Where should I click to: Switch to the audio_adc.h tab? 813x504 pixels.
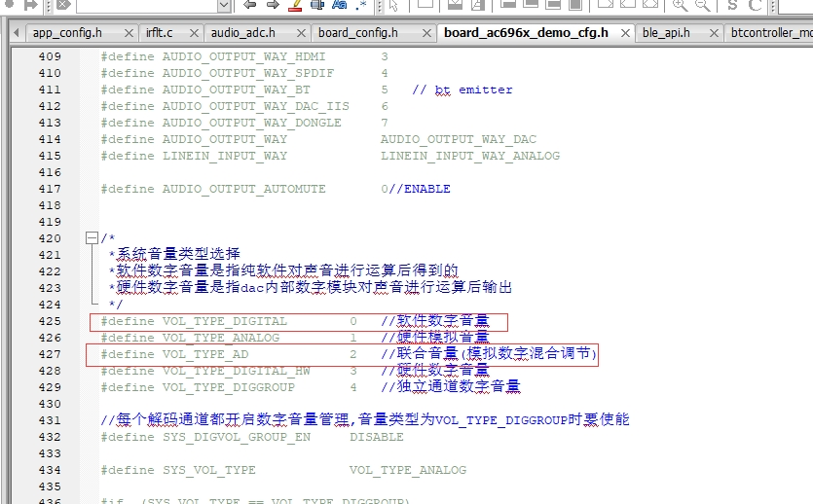[243, 33]
